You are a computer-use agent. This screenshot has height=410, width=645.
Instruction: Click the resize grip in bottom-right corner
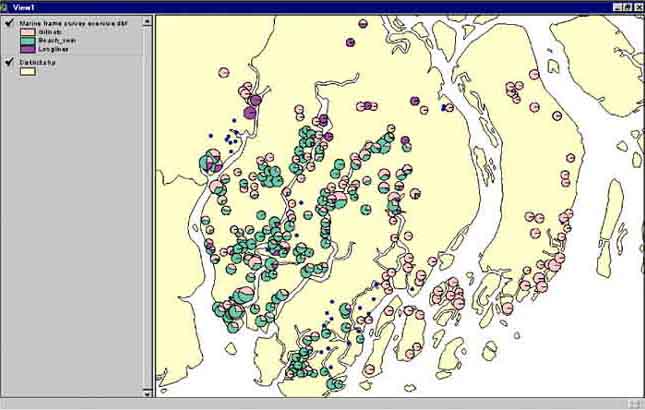pos(635,402)
